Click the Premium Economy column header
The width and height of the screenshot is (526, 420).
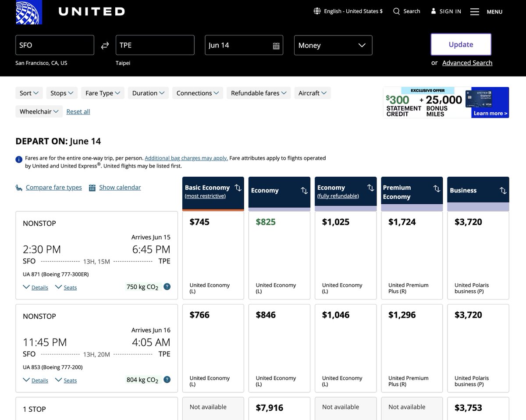coord(412,193)
